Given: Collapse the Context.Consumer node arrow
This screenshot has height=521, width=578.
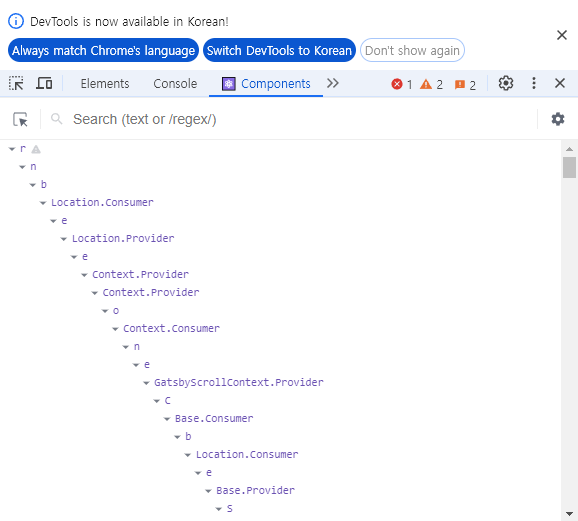Looking at the screenshot, I should point(115,329).
